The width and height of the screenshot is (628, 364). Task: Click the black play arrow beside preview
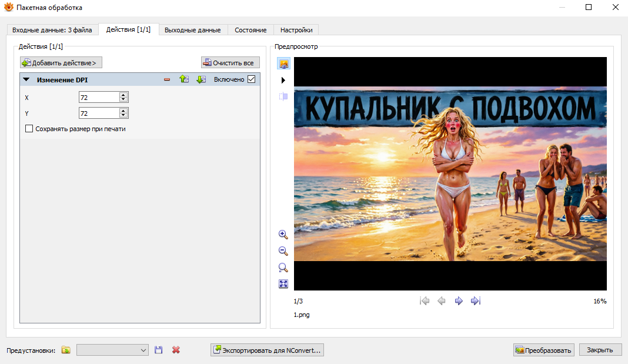(x=283, y=80)
